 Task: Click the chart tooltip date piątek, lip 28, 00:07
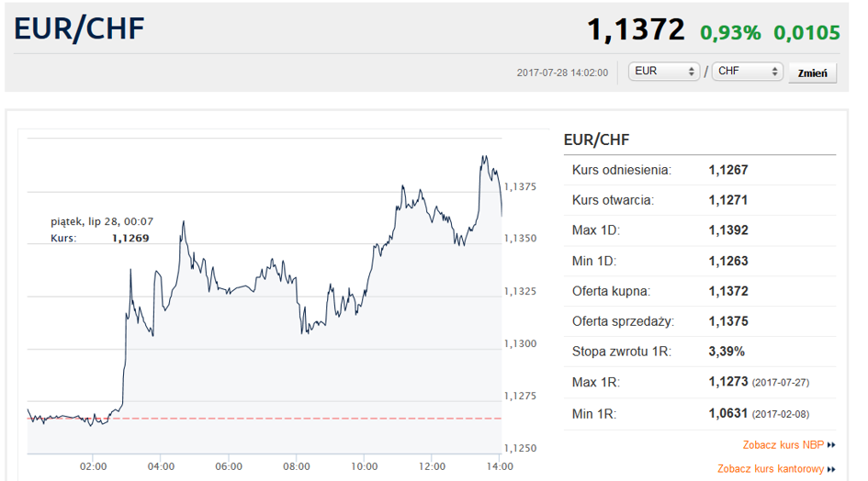pyautogui.click(x=102, y=222)
